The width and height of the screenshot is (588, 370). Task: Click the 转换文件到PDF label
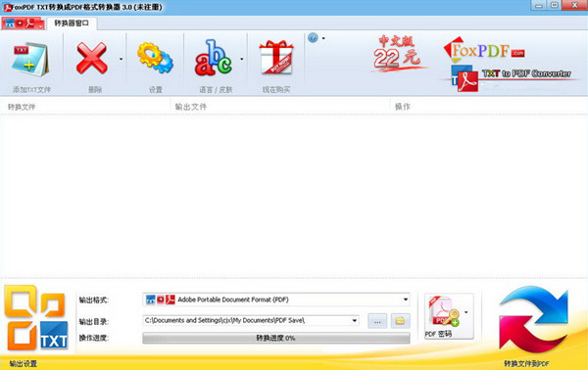pyautogui.click(x=526, y=363)
